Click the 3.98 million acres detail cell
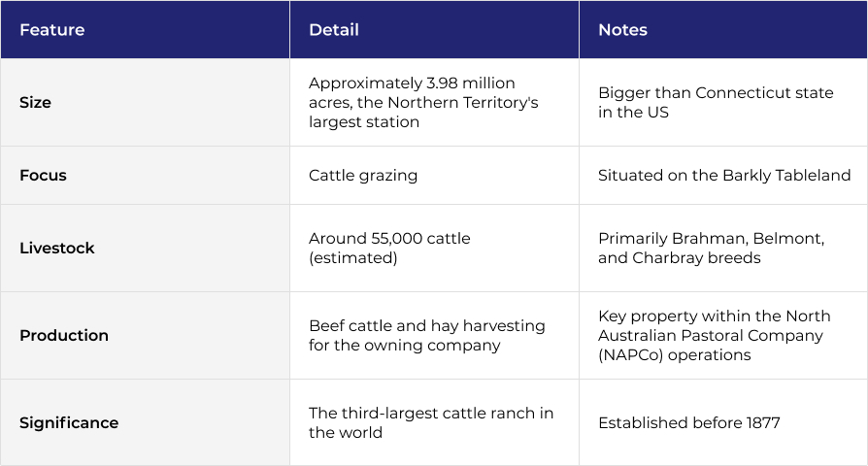The image size is (868, 466). coord(435,102)
